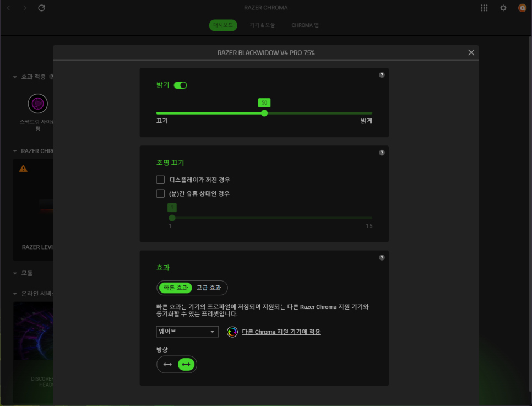Open the apps grid launcher icon

pos(484,8)
